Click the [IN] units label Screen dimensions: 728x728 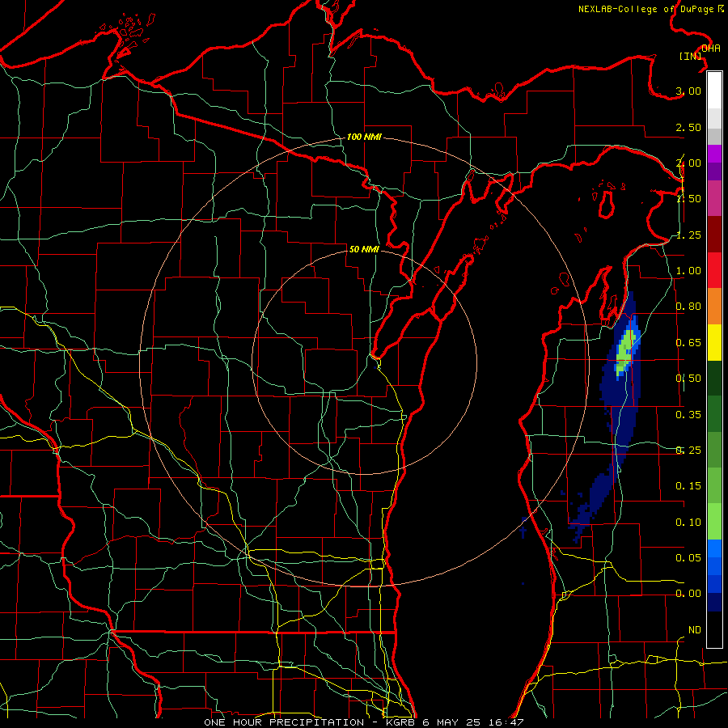691,56
